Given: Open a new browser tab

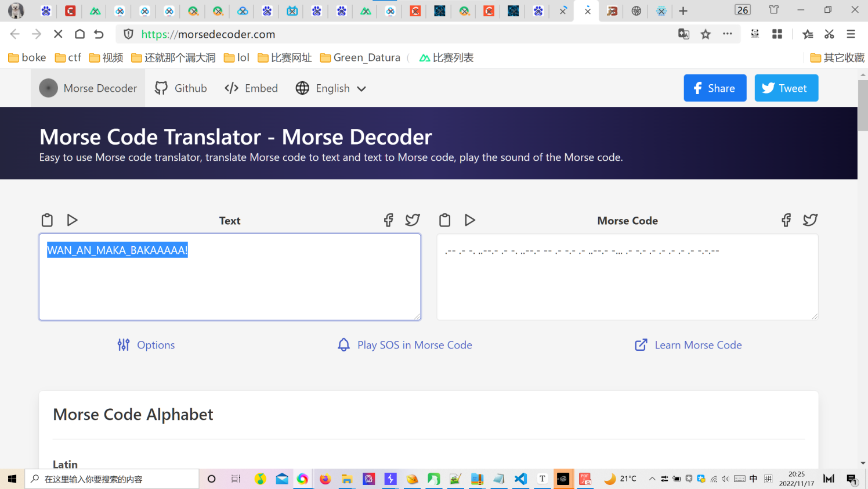Looking at the screenshot, I should 683,10.
